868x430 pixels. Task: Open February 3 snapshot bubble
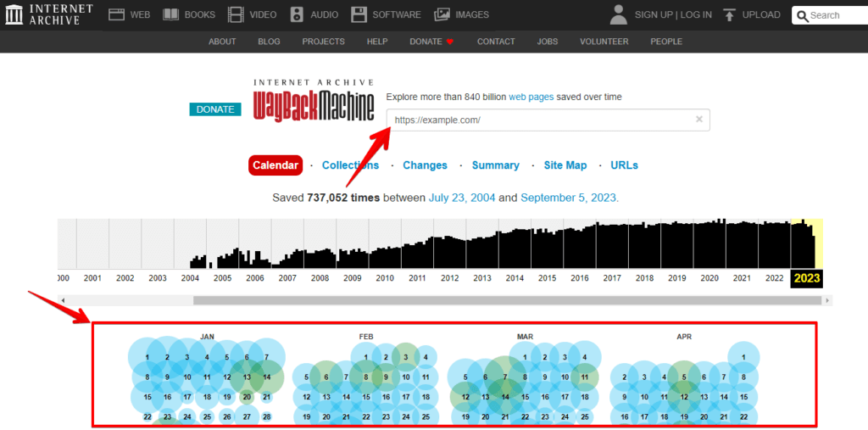tap(406, 357)
